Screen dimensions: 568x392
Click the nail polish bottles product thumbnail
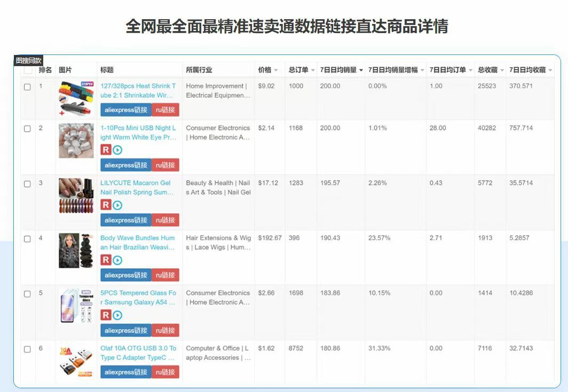coord(76,196)
